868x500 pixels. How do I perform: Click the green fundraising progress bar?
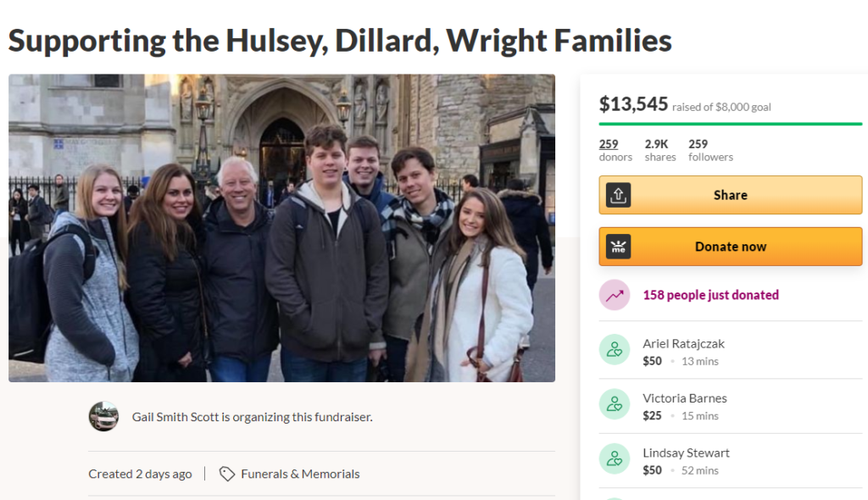click(730, 124)
